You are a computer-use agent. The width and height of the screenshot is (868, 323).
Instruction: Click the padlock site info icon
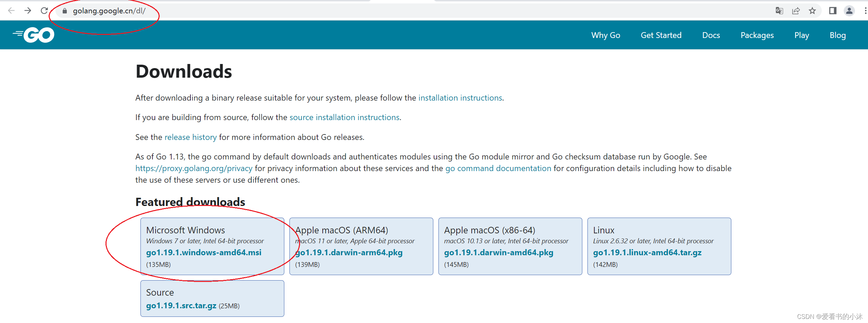(x=64, y=11)
